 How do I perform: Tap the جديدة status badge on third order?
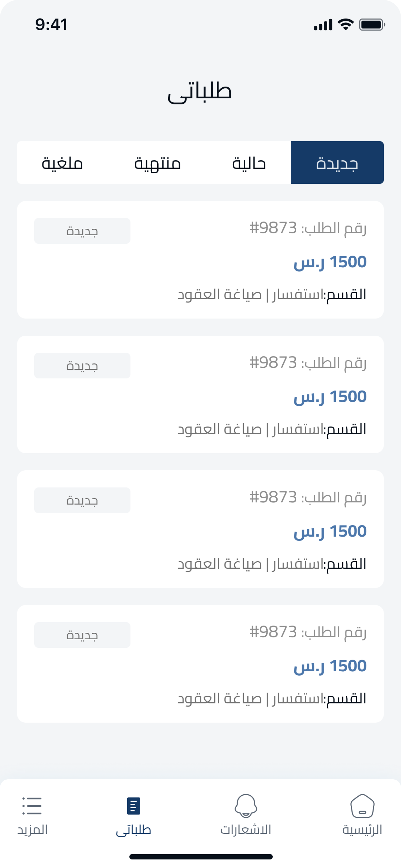pyautogui.click(x=82, y=500)
